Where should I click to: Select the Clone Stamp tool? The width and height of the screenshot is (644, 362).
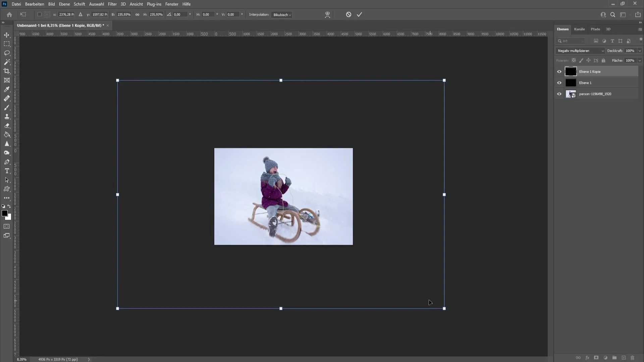(7, 116)
